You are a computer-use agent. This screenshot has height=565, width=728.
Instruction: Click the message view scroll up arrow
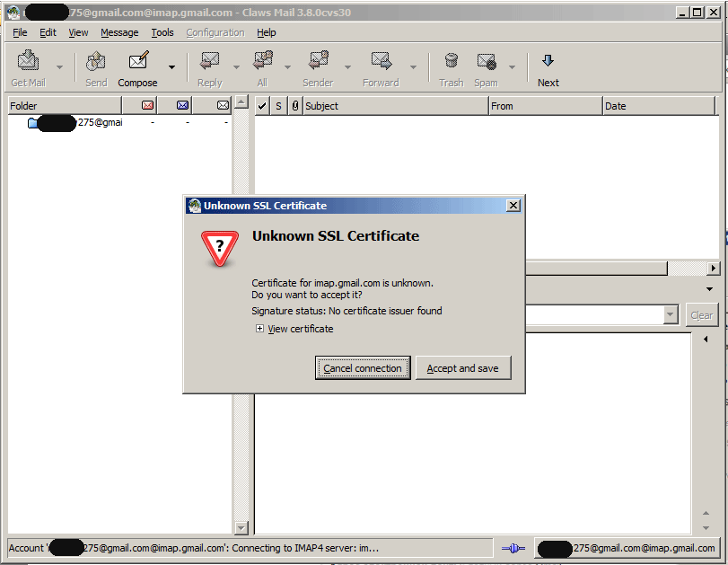click(706, 513)
